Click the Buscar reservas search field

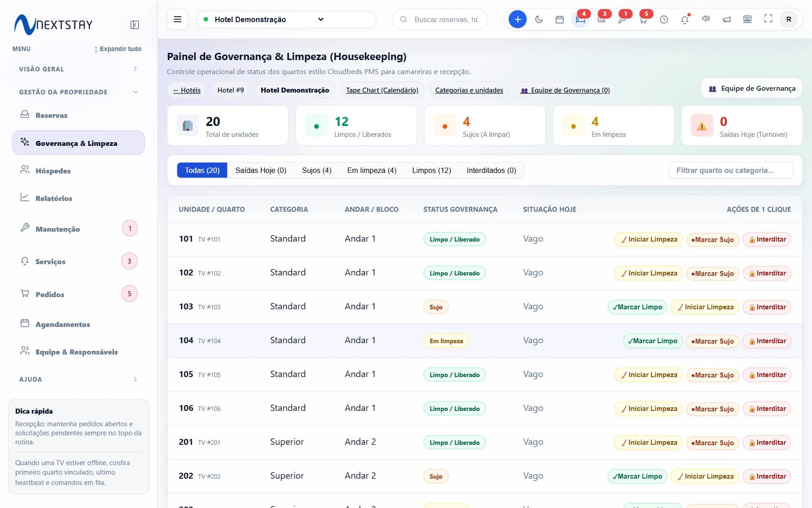[440, 19]
